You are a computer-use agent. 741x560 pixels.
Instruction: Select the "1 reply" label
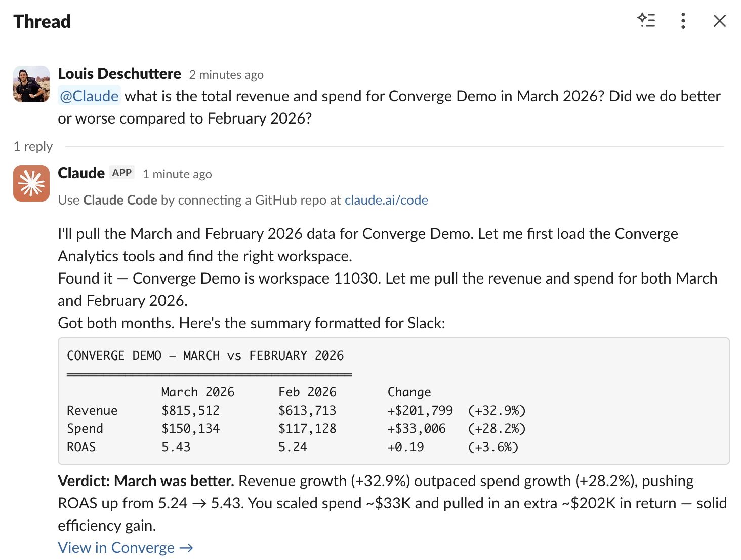(33, 146)
